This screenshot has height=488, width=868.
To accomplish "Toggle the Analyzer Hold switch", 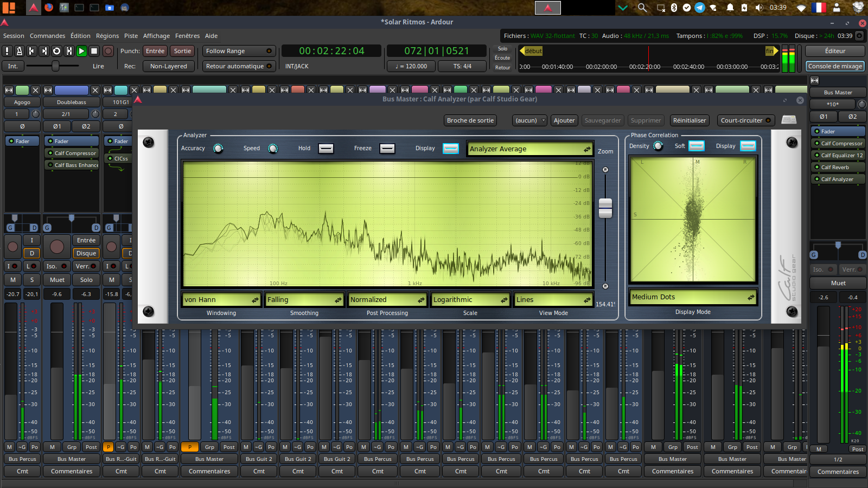I will (325, 149).
